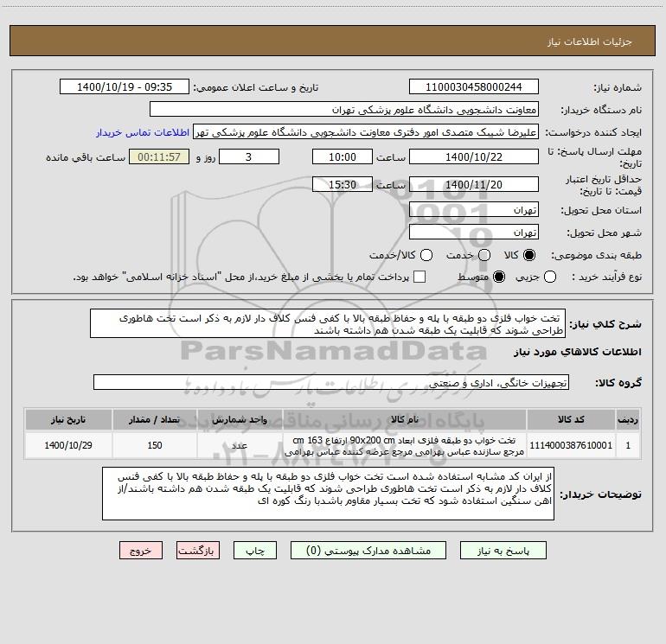Click the چاپ print button
Screen dimensions: 666x644
pos(255,551)
